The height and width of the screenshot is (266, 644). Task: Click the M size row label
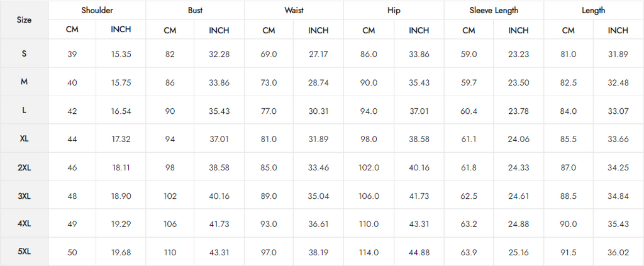(x=25, y=82)
